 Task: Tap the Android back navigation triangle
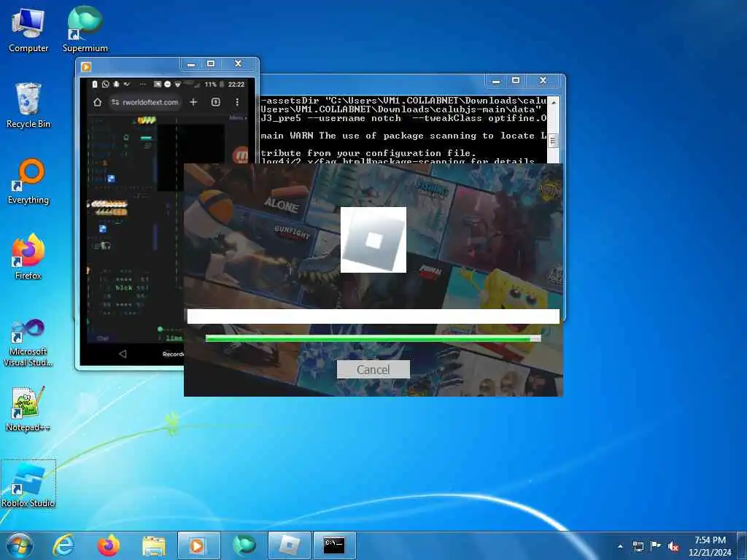tap(123, 354)
